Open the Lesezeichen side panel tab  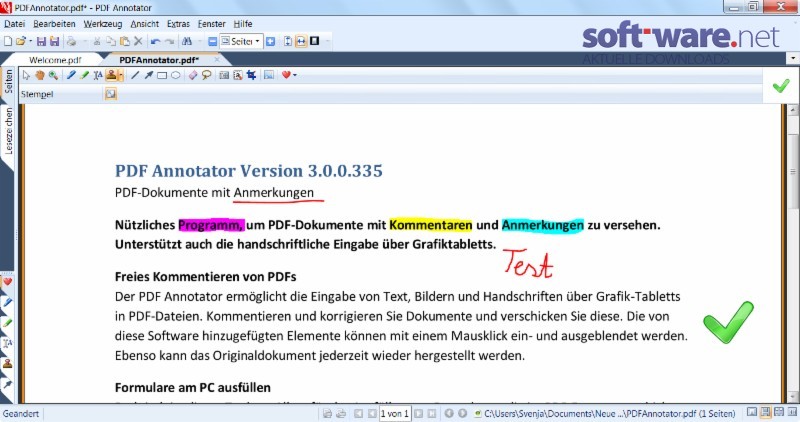(8, 131)
